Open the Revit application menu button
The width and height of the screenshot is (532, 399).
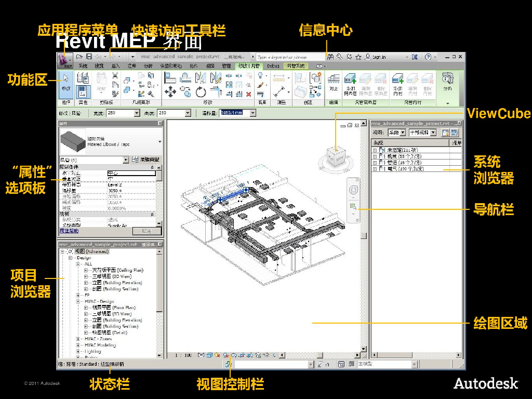tap(65, 60)
